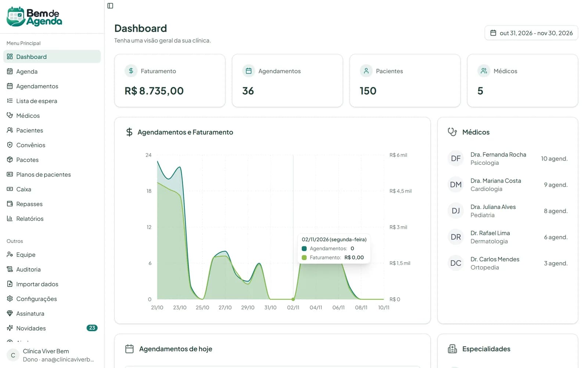Open Planos de pacientes menu item
Viewport: 588px width, 368px height.
pyautogui.click(x=52, y=174)
